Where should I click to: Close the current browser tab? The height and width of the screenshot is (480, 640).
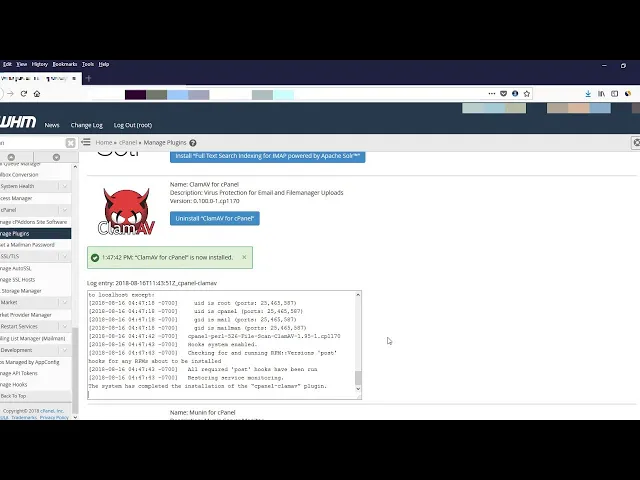click(74, 78)
